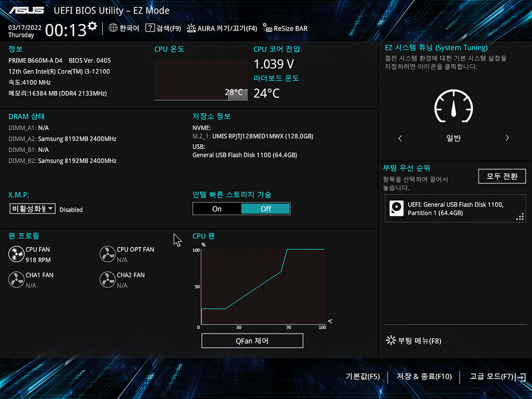Click the DIMM_A2 Samsung 8192MB entry
The width and height of the screenshot is (532, 399).
click(63, 139)
